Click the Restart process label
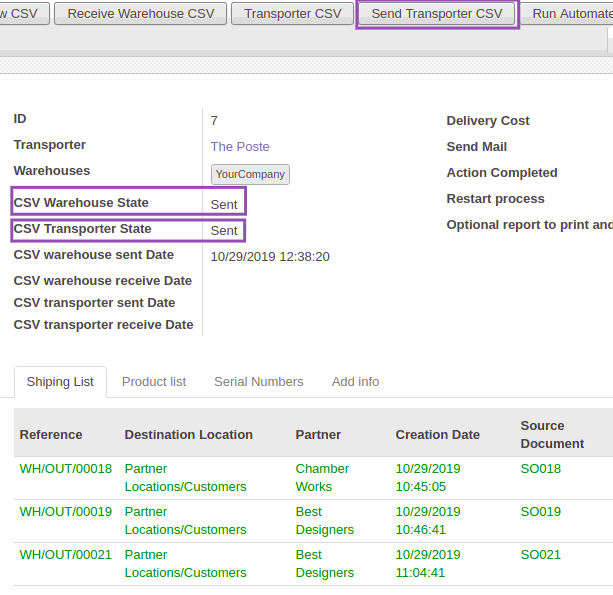 pos(495,199)
